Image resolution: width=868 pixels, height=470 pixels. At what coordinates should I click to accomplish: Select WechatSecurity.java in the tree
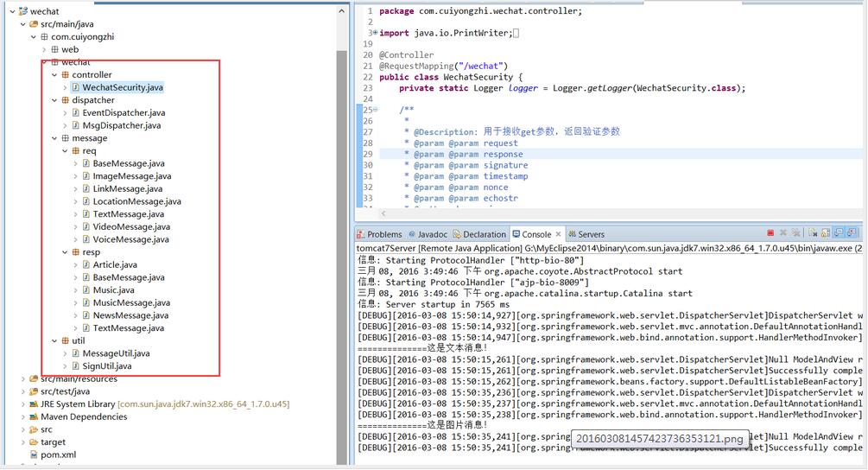click(123, 87)
